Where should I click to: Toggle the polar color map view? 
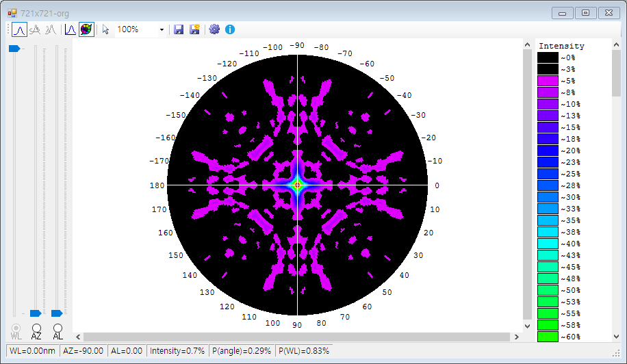(86, 29)
